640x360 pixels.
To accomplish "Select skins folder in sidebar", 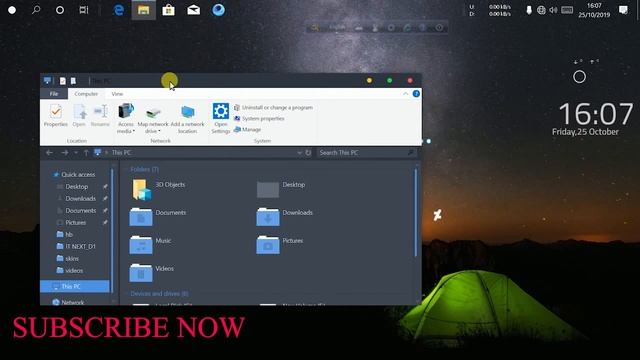I will tap(68, 258).
